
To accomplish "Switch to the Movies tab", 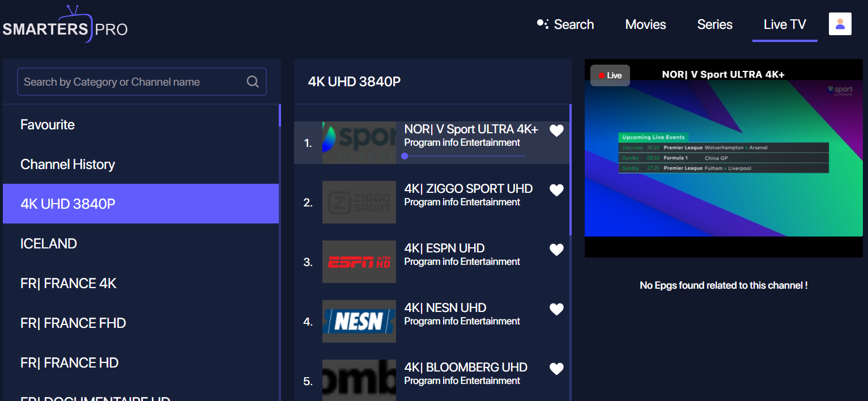I will point(645,24).
